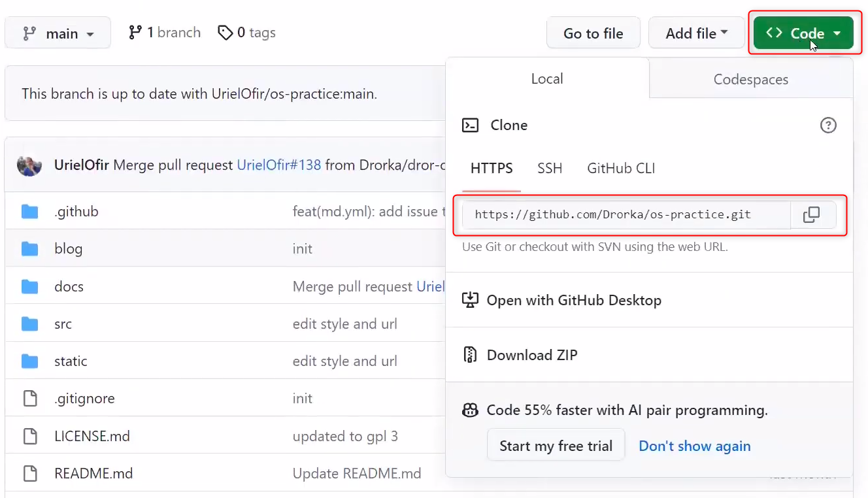Click the UrielOfir avatar thumbnail
The image size is (868, 498).
[29, 165]
